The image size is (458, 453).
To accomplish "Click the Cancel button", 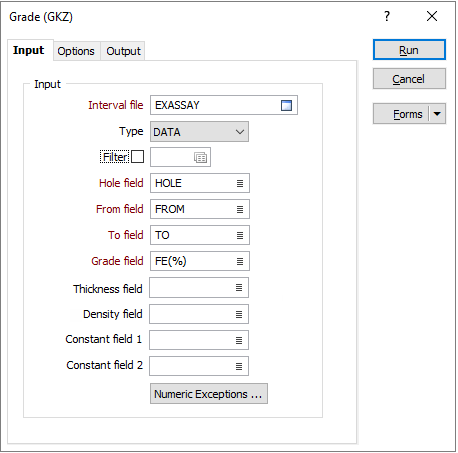I will click(409, 79).
